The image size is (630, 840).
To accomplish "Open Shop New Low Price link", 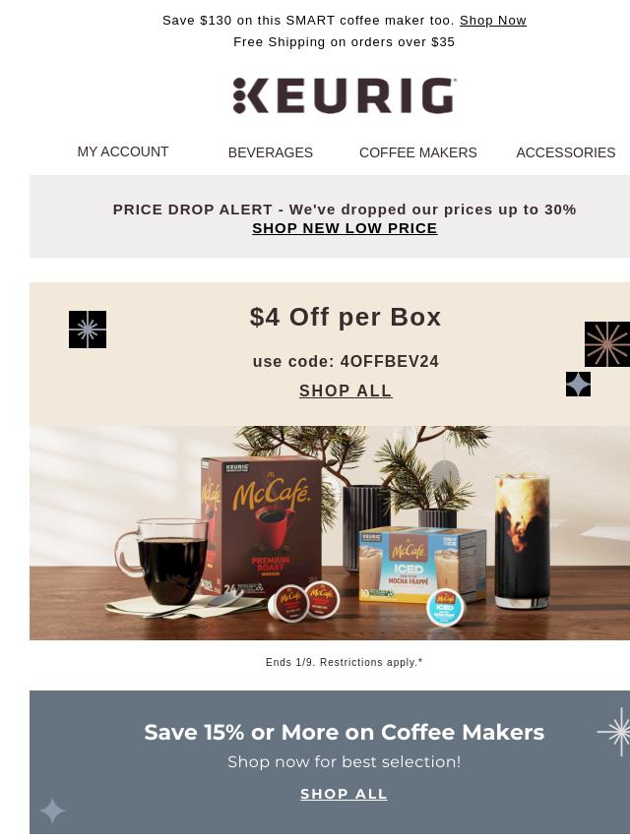I will (345, 228).
